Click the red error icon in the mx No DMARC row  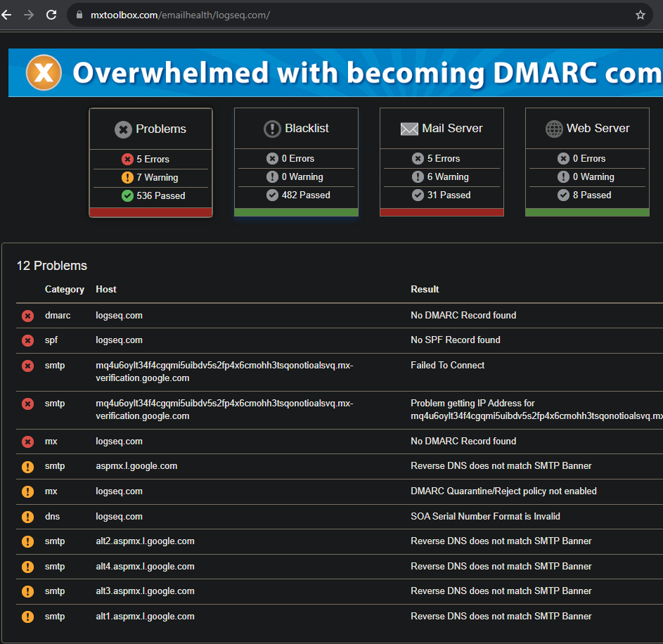pos(28,442)
